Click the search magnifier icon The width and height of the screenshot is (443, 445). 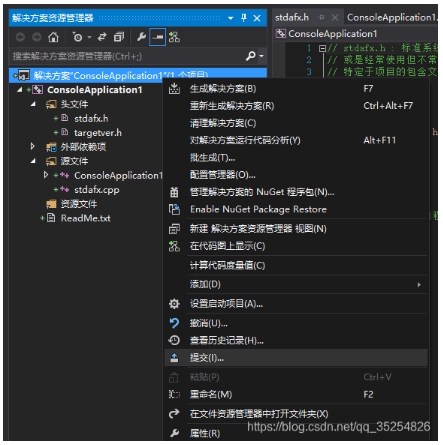251,56
